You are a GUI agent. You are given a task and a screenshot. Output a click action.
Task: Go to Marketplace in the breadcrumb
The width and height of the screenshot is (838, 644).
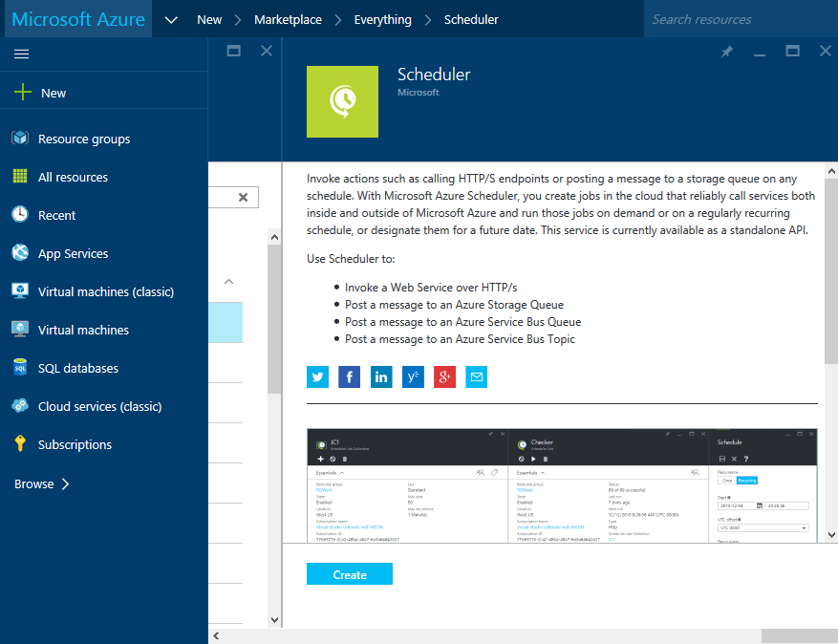pos(288,18)
